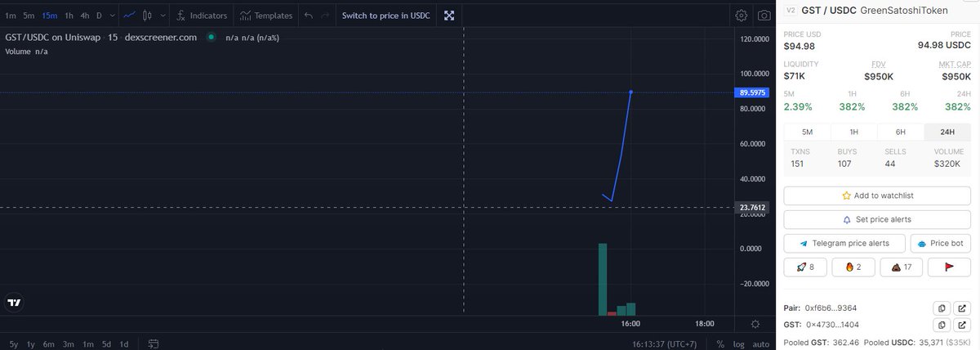The height and width of the screenshot is (350, 980).
Task: Select the 3m date range
Action: point(69,343)
